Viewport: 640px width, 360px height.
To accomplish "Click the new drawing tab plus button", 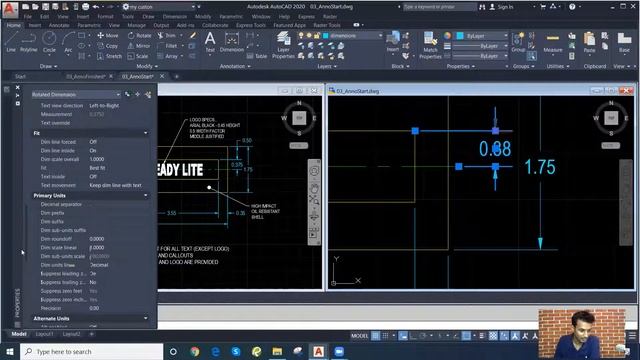I will [176, 76].
